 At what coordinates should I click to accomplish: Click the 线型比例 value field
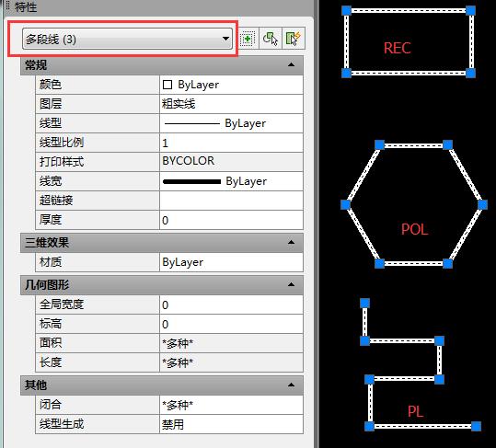[x=231, y=143]
